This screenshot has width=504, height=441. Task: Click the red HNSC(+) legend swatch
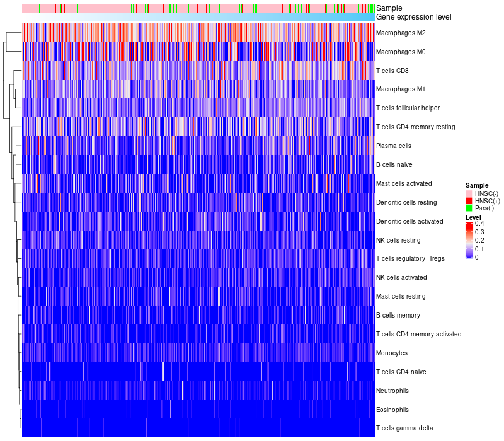click(469, 201)
